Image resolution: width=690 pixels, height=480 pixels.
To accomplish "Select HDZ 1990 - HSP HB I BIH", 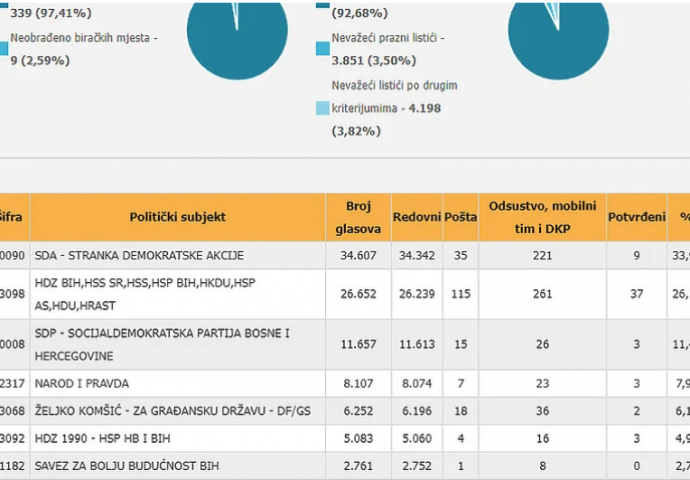I will pos(104,438).
